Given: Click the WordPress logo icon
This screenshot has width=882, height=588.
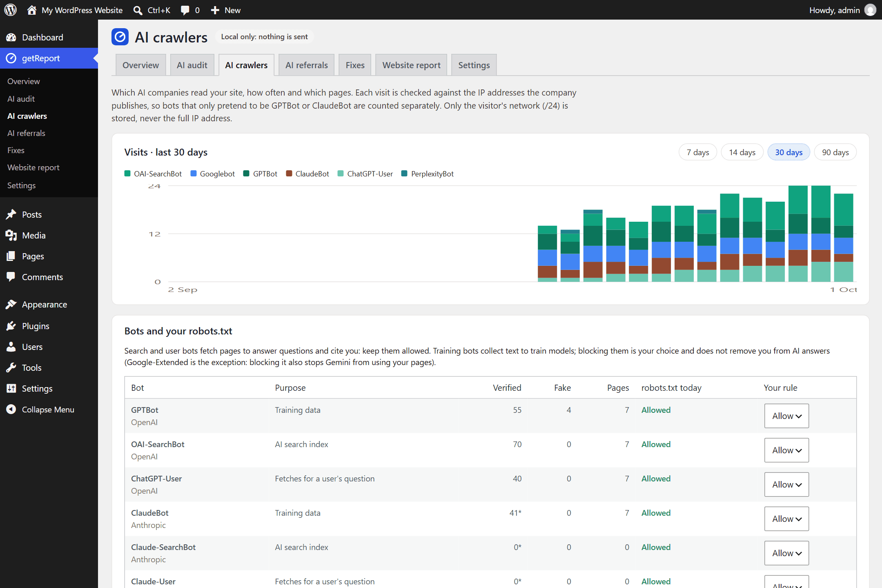Looking at the screenshot, I should pyautogui.click(x=11, y=10).
